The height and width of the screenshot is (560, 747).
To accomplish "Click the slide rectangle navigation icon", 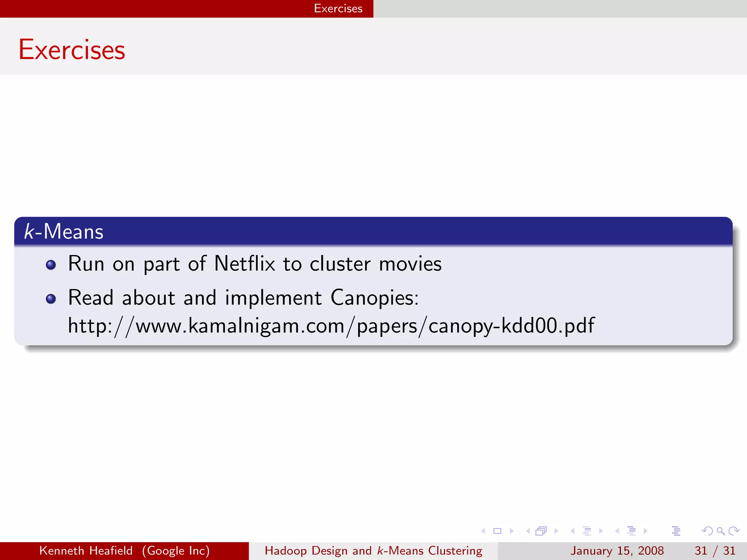I will 497,531.
